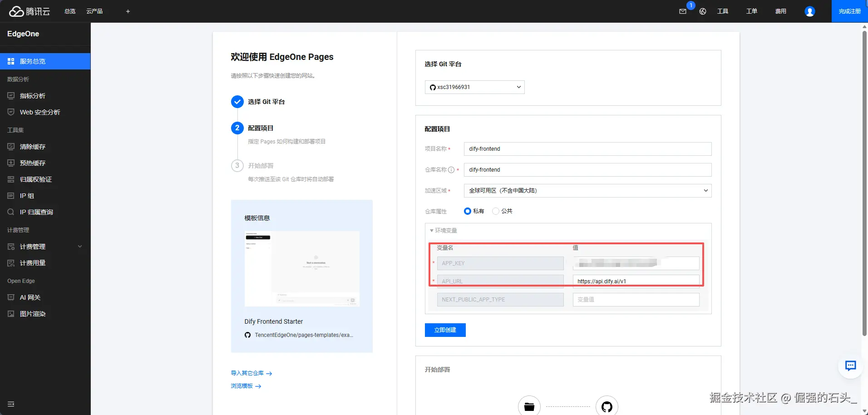The image size is (868, 415).
Task: Click the '欢迎使用 EdgeOne Pages' heading
Action: coord(282,57)
